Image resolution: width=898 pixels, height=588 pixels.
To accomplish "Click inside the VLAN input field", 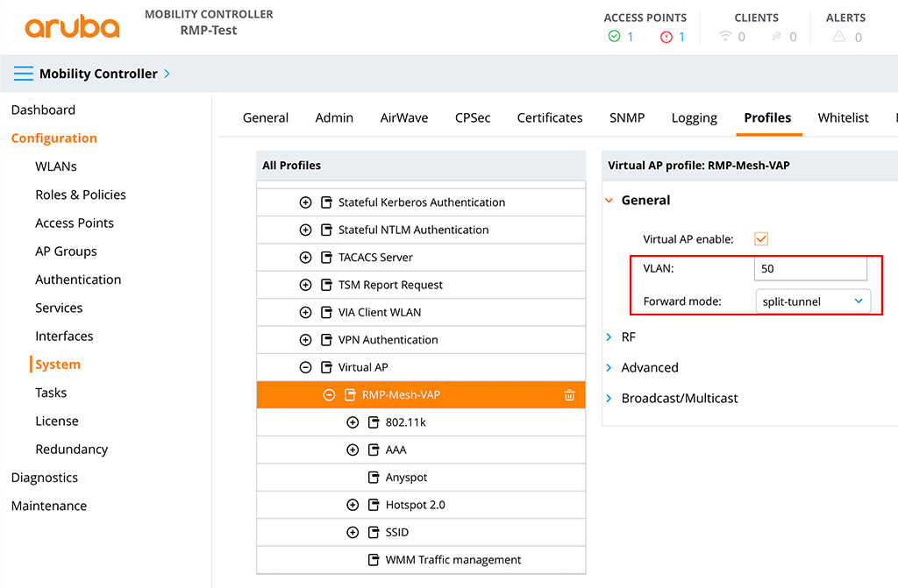I will (810, 269).
